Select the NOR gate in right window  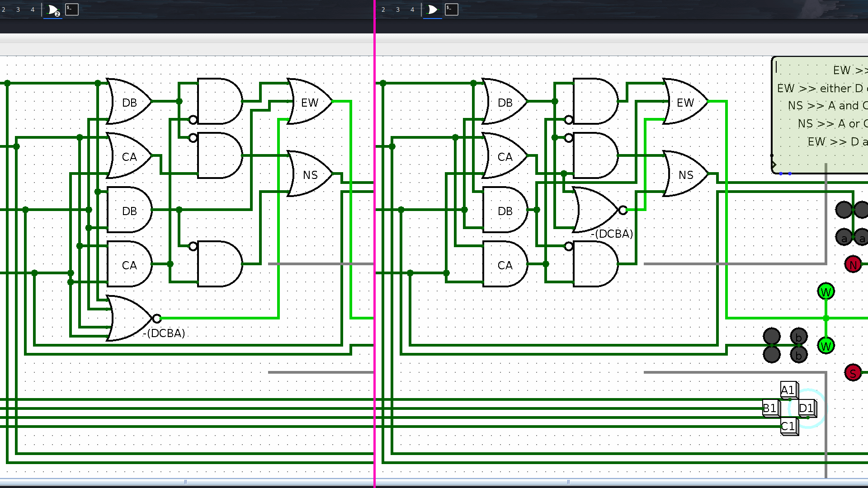click(599, 210)
